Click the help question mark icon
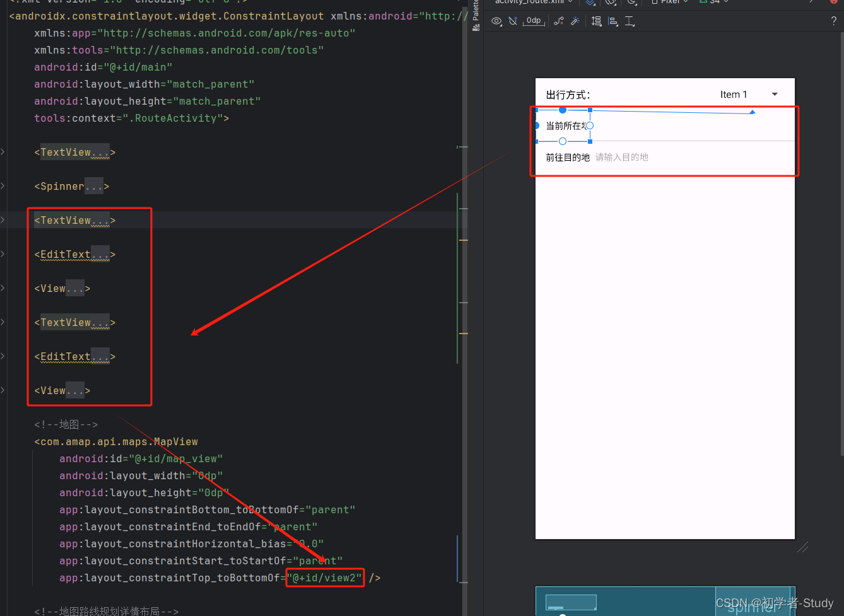The image size is (844, 616). pos(834,21)
